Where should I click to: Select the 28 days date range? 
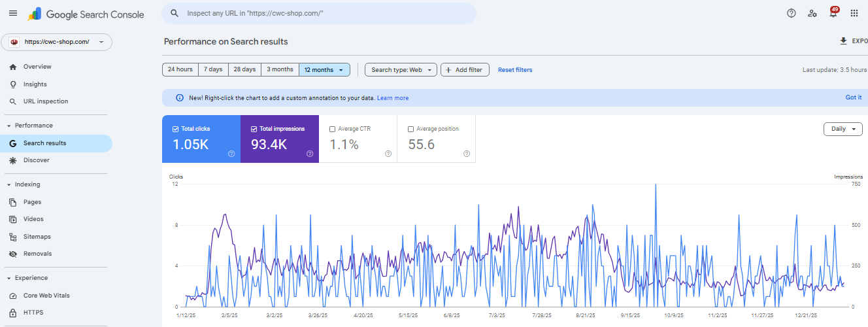244,69
